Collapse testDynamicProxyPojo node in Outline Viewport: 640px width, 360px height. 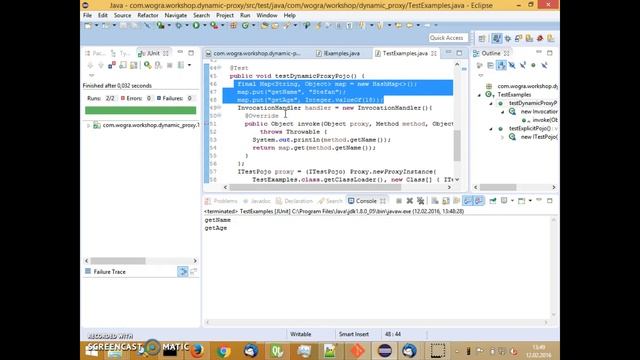point(491,104)
